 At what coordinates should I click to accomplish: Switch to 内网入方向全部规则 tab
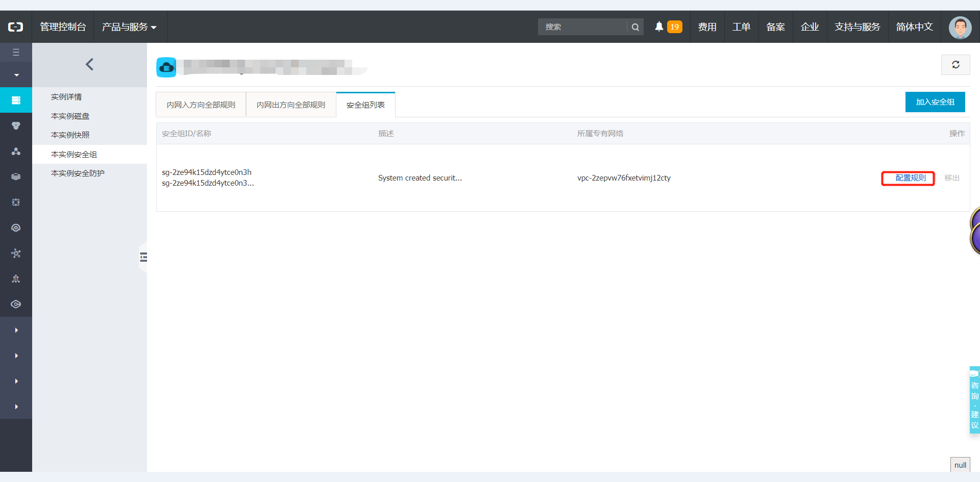[x=201, y=105]
